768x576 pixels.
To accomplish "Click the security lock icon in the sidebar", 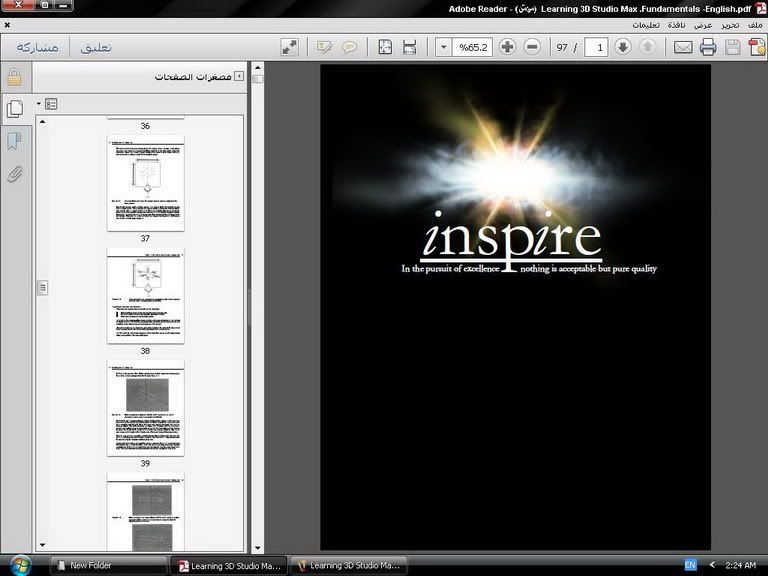I will pyautogui.click(x=15, y=77).
